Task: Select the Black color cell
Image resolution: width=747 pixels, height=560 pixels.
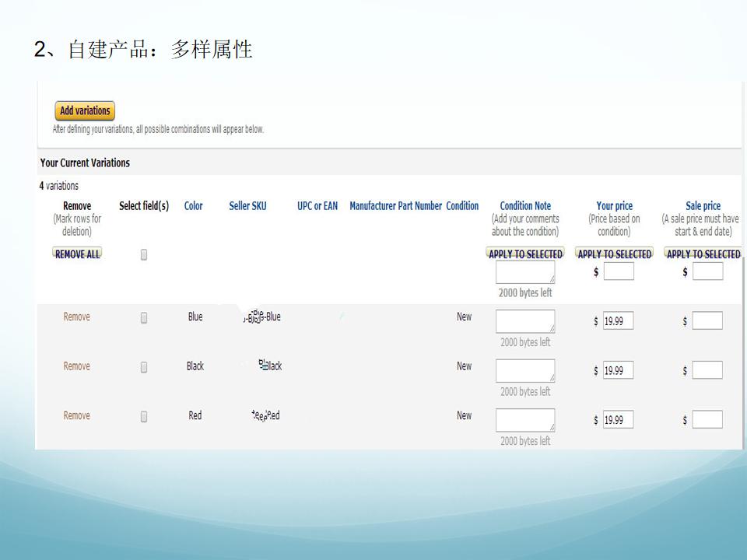Action: click(195, 366)
